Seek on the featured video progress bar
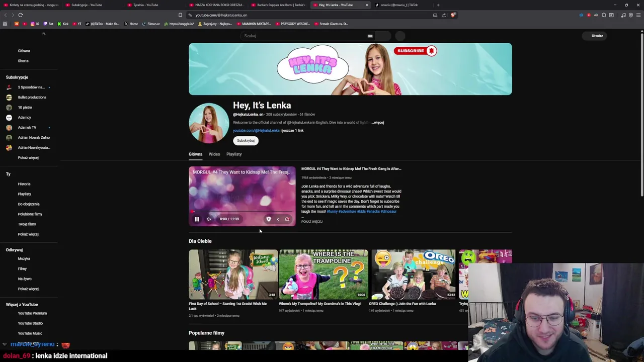This screenshot has height=362, width=644. [242, 212]
